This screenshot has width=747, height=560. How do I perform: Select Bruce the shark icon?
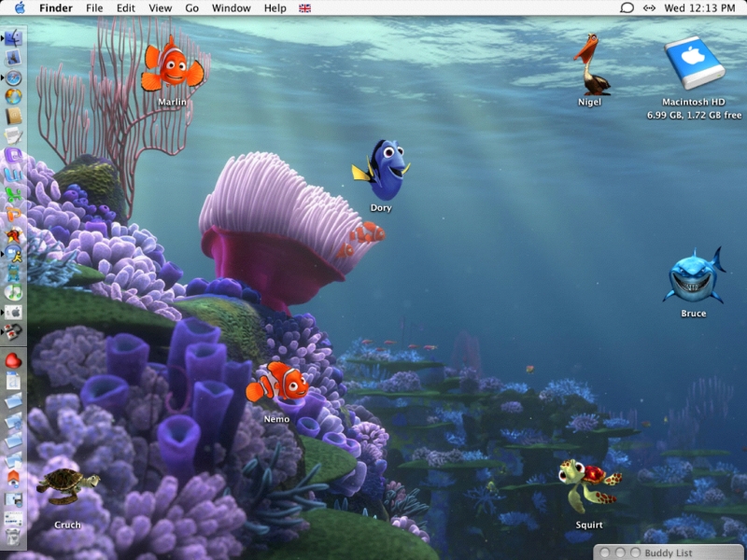(x=694, y=277)
